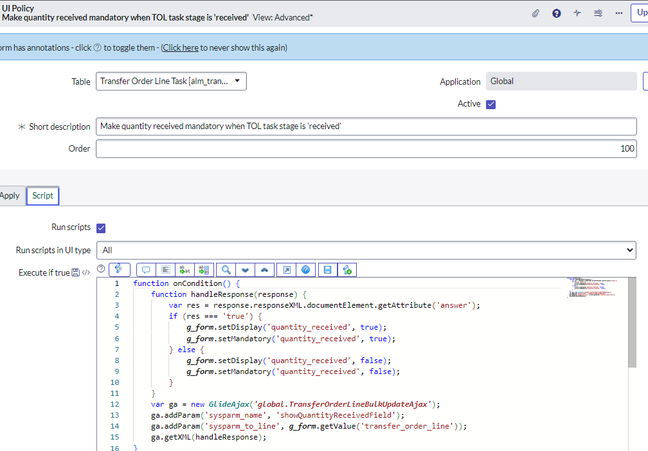Click the replace all icon in script toolbar
The height and width of the screenshot is (451, 648).
[x=204, y=270]
